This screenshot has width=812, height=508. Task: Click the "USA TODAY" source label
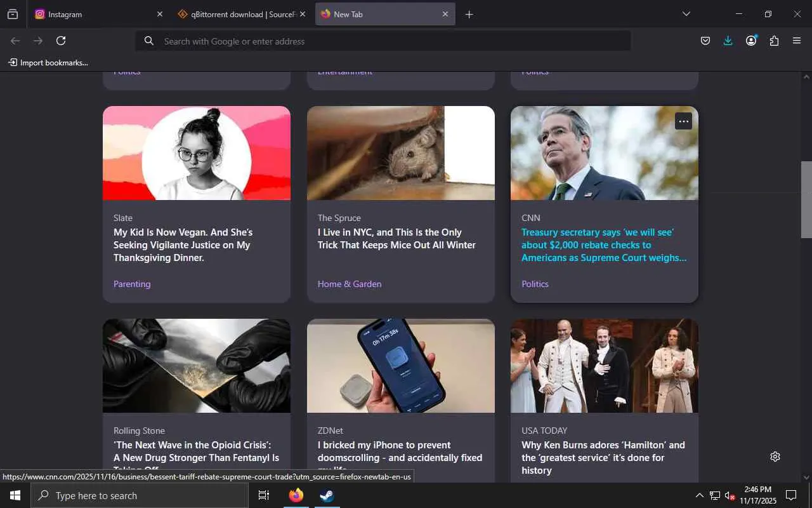[x=544, y=431]
